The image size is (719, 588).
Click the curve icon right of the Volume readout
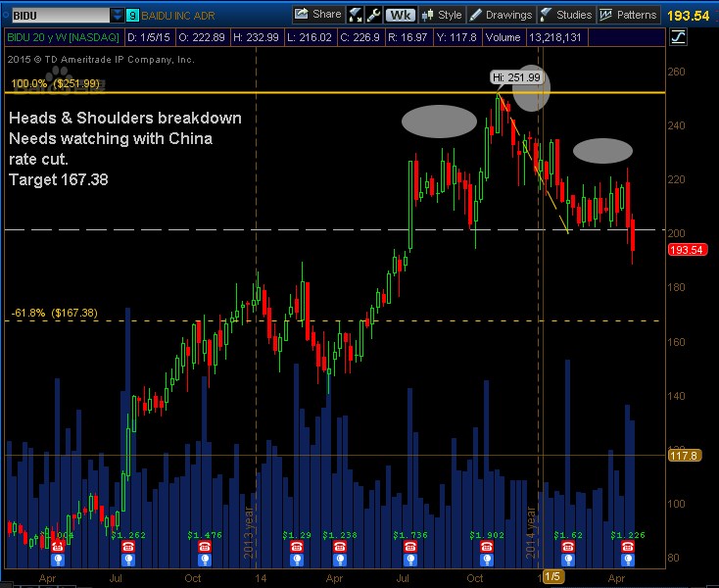[x=678, y=37]
